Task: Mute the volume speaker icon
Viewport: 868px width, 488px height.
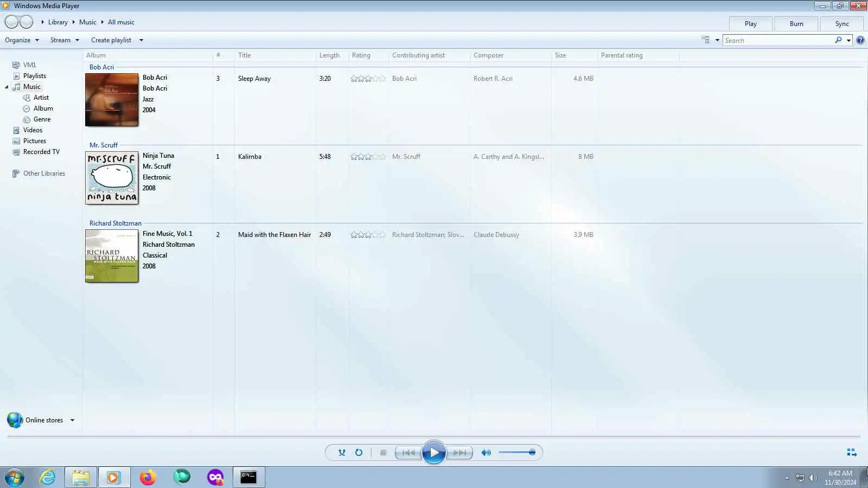Action: [x=486, y=452]
